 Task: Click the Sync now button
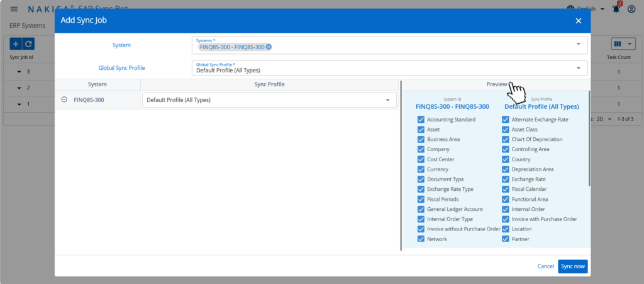[573, 266]
